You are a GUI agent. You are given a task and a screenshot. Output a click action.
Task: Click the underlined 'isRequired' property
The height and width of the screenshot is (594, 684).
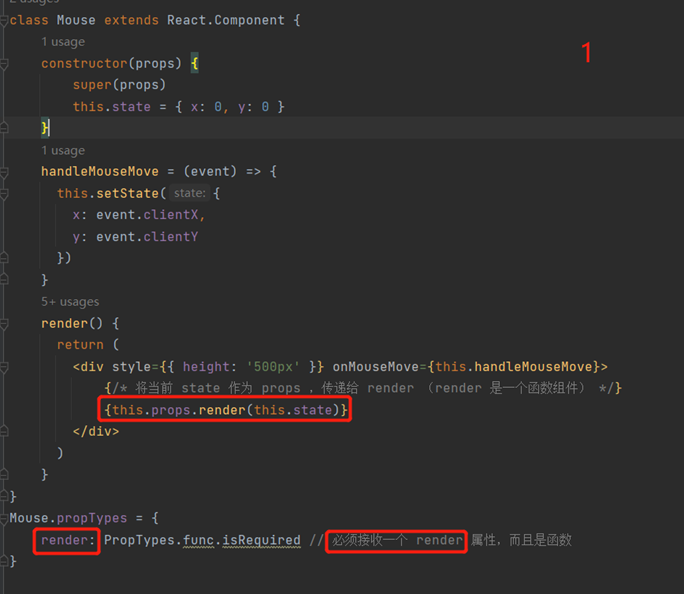(261, 540)
